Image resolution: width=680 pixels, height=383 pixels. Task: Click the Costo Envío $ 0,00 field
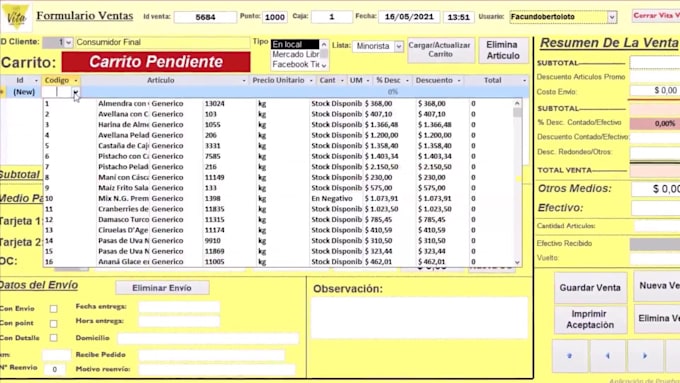click(655, 91)
